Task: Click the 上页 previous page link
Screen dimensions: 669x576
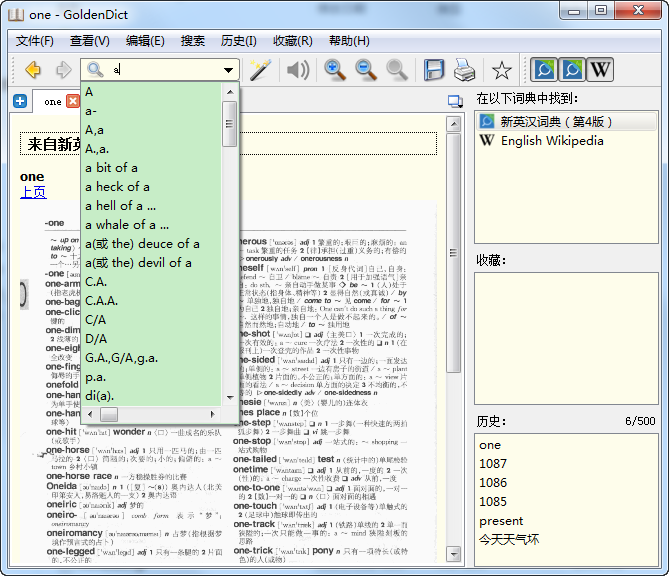Action: (x=33, y=192)
